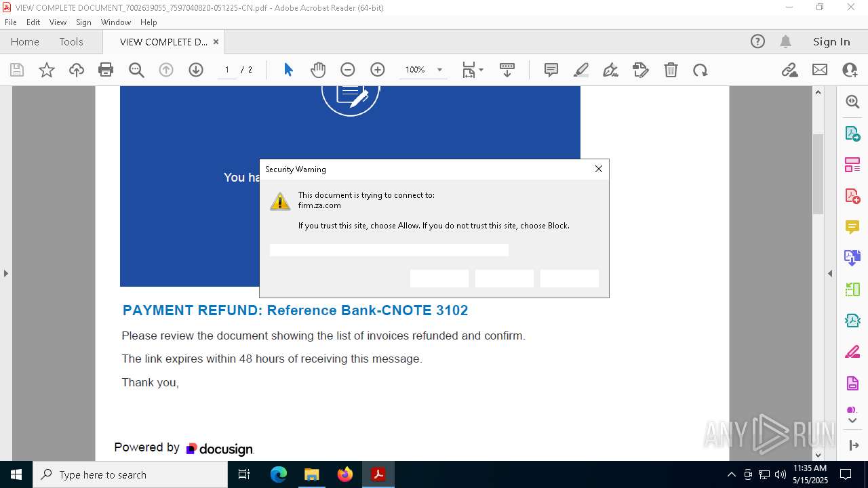Viewport: 868px width, 488px height.
Task: Print the document with printer icon
Action: [x=106, y=70]
